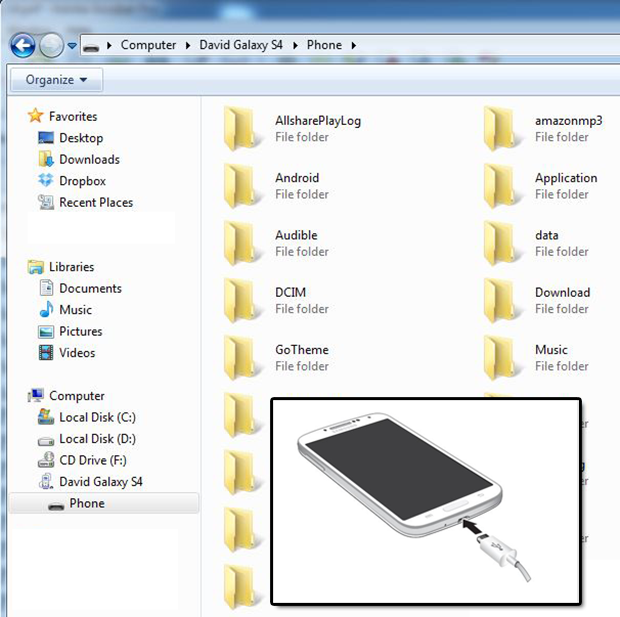Screen dimensions: 620x617
Task: Click the Local Disk (C:) drive icon
Action: tap(46, 417)
